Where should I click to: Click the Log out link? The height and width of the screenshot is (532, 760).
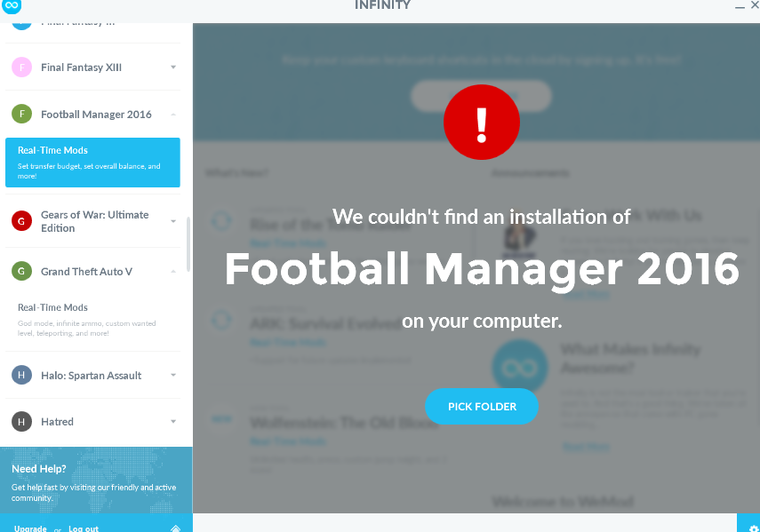click(x=84, y=528)
